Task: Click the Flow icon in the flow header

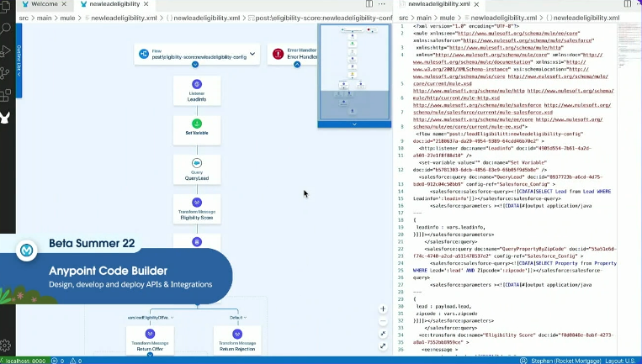Action: (144, 54)
